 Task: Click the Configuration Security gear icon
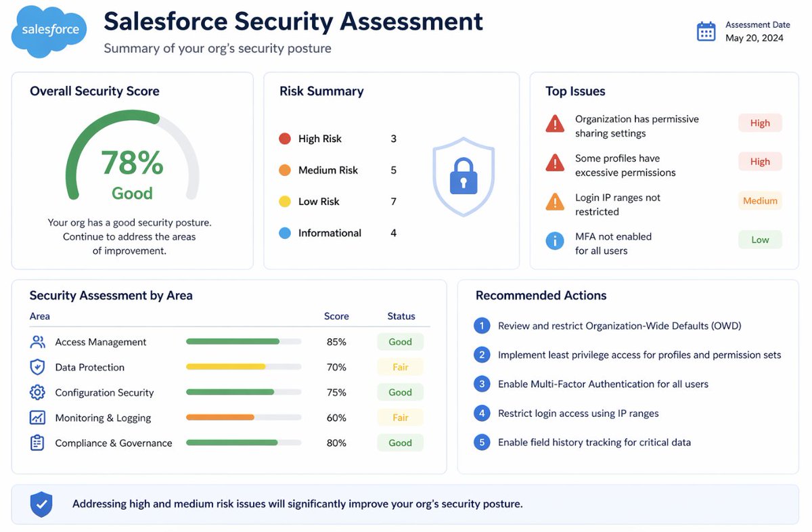click(37, 393)
